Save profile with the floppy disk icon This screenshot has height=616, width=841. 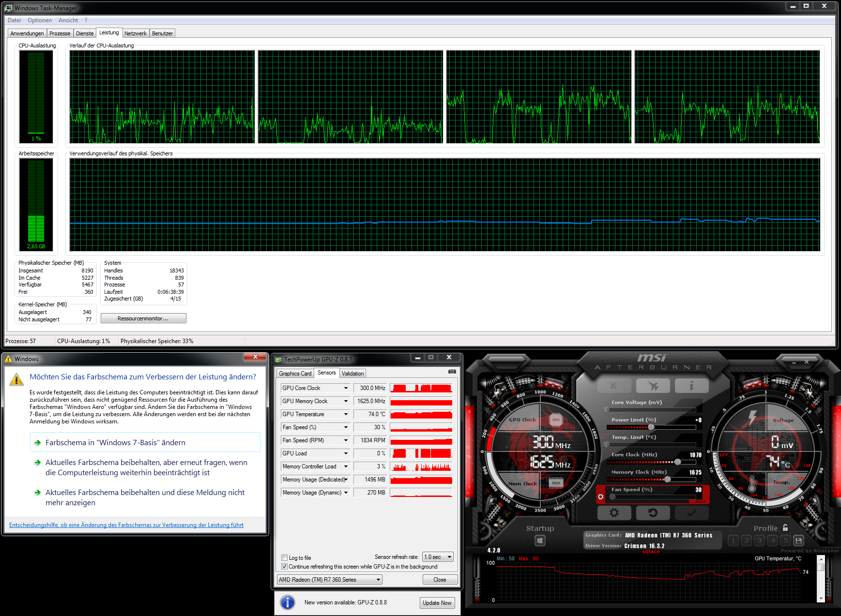coord(799,541)
